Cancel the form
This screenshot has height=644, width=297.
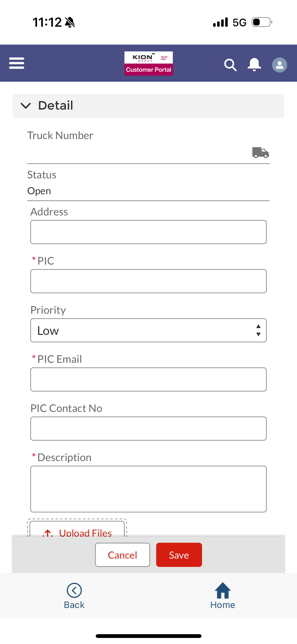122,555
